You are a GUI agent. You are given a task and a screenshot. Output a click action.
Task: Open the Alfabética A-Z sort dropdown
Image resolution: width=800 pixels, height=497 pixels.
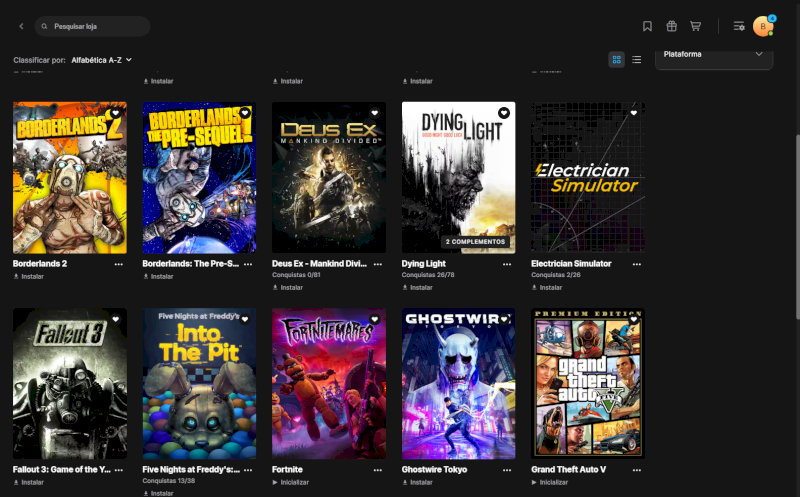[x=102, y=60]
